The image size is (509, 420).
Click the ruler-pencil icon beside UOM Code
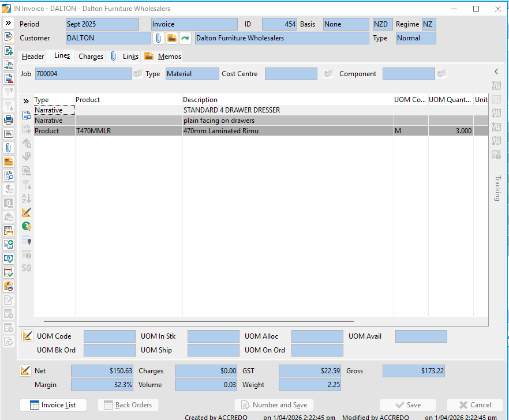point(28,336)
